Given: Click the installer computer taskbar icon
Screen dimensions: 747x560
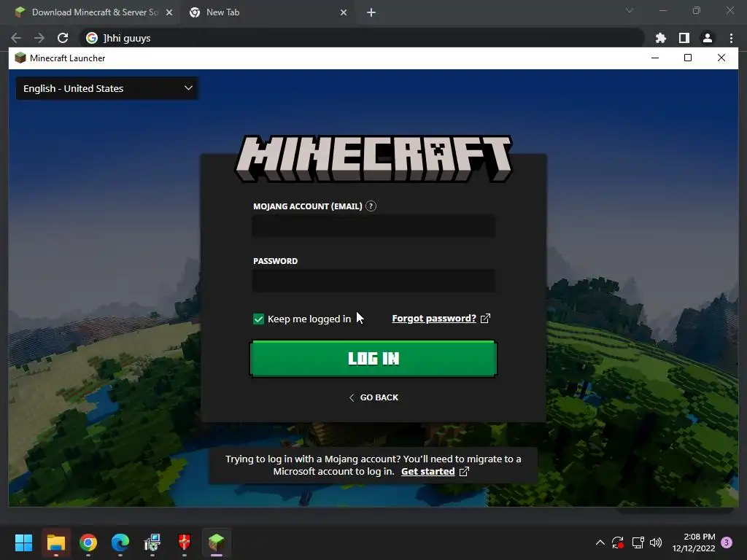Looking at the screenshot, I should 152,542.
